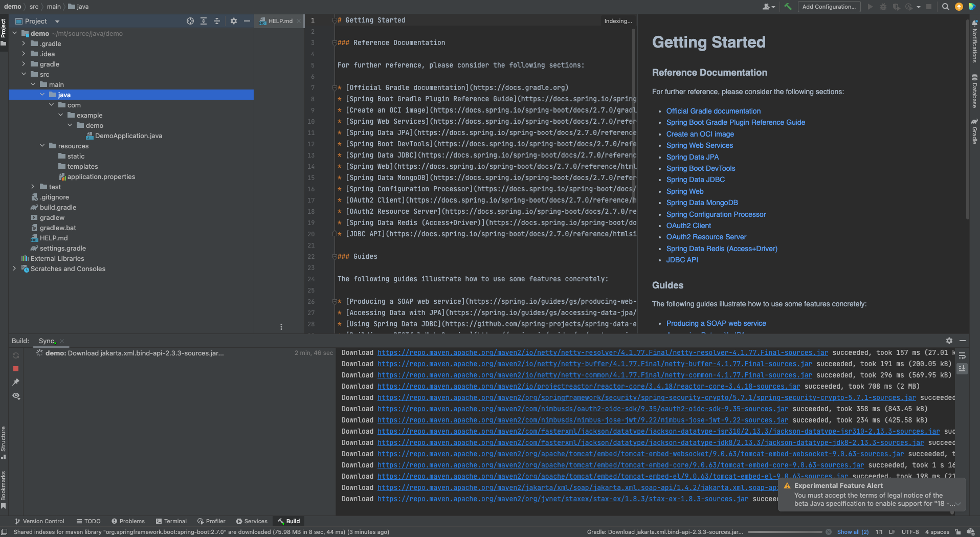Open the Problems tool tab
The height and width of the screenshot is (537, 980).
(128, 521)
